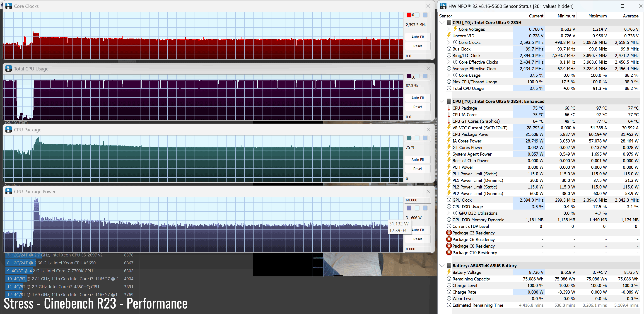644x314 pixels.
Task: Click the Current column header
Action: (x=529, y=16)
